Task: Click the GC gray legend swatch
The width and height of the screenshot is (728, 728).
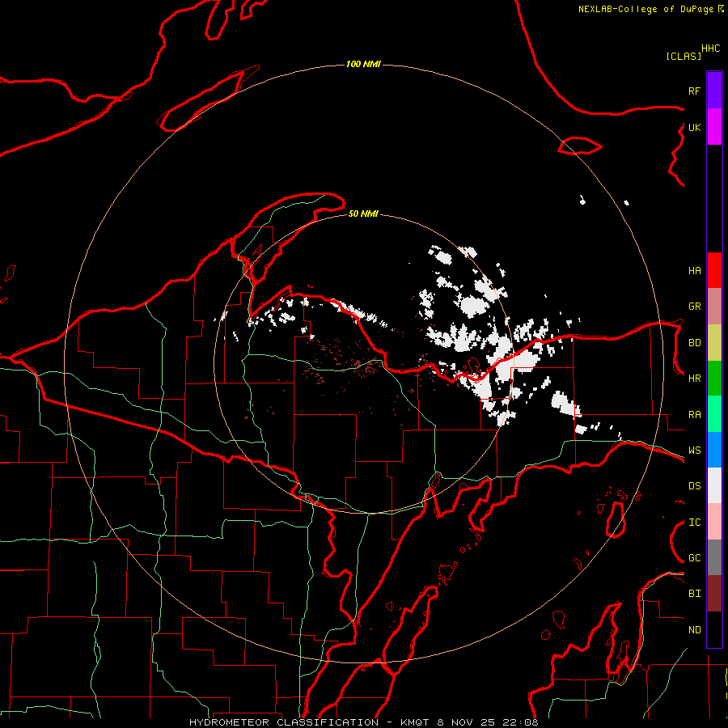Action: pyautogui.click(x=714, y=557)
